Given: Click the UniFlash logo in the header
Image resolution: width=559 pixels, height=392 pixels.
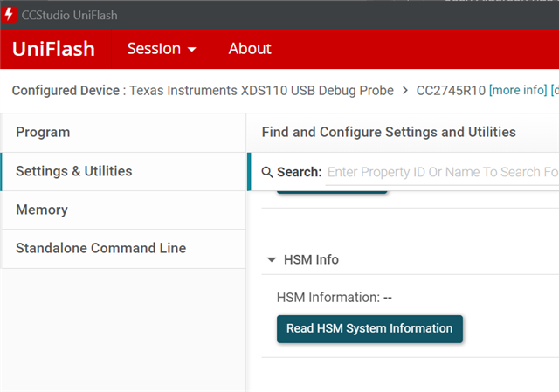Looking at the screenshot, I should coord(53,49).
